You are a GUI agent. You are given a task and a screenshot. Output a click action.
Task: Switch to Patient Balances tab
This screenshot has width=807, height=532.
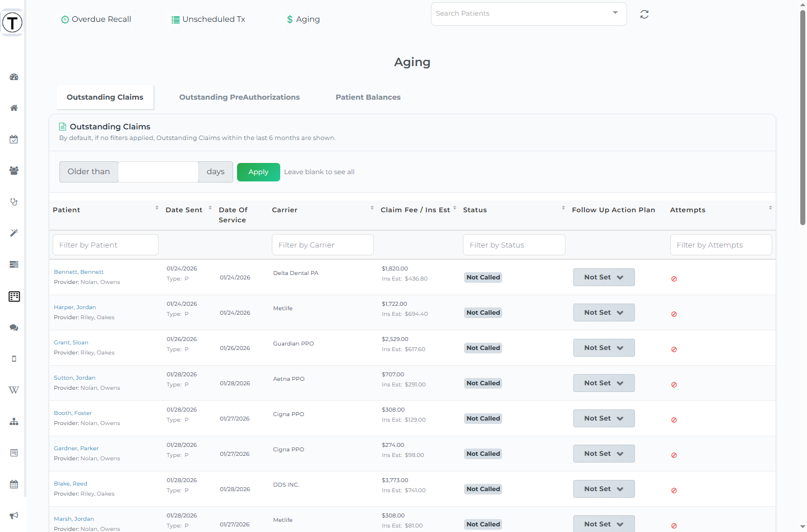368,97
